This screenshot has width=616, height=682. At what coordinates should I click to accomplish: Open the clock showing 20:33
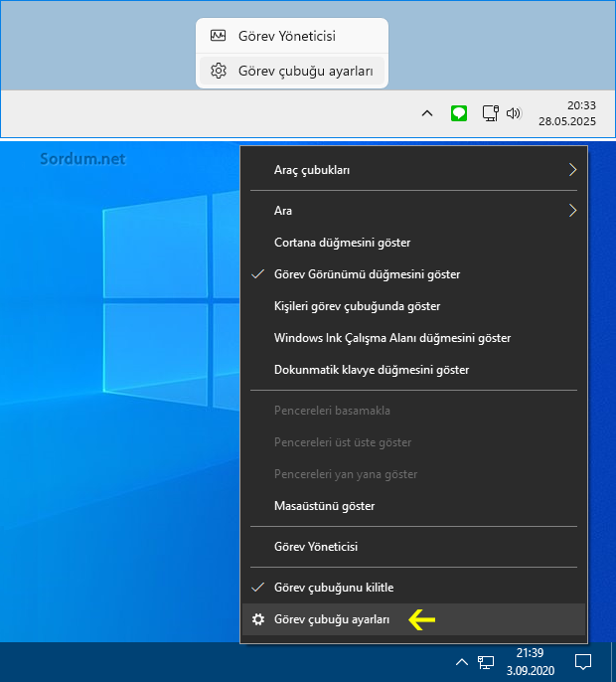(567, 113)
